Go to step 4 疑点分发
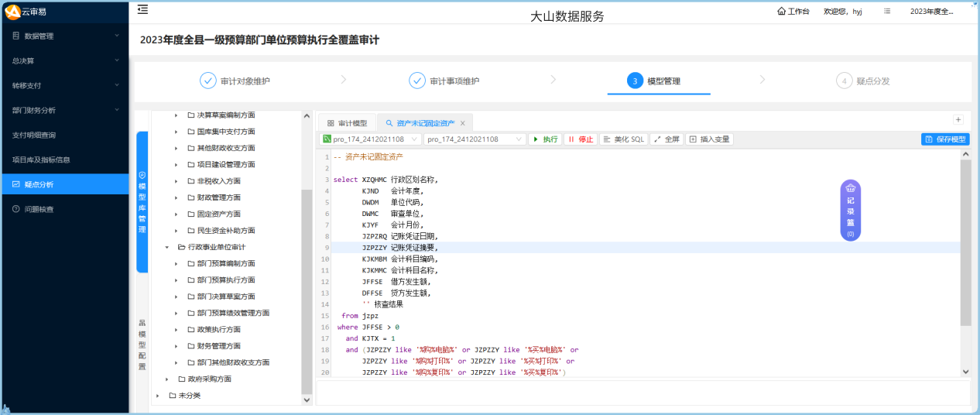Screen dimensions: 980x415 coord(864,81)
